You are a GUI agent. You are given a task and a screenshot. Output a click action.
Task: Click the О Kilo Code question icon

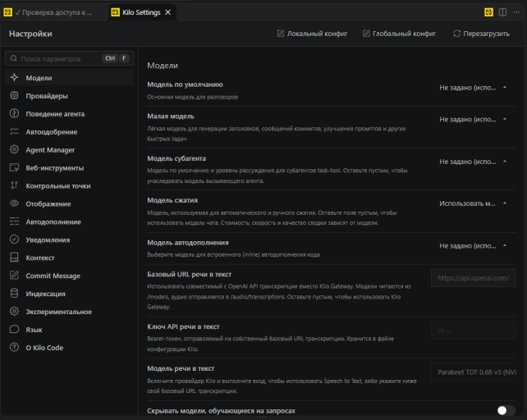click(14, 347)
